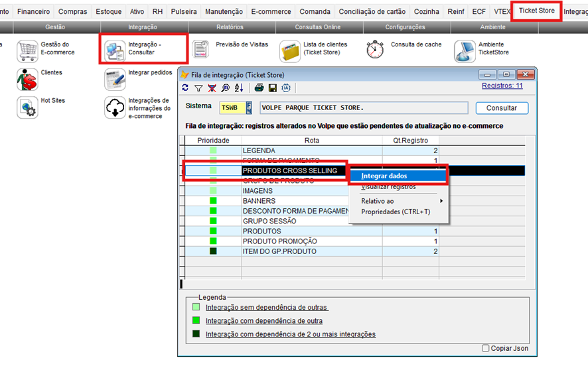Launch Hot Sites globe icon
Viewport: 588px width, 386px height.
[x=27, y=107]
